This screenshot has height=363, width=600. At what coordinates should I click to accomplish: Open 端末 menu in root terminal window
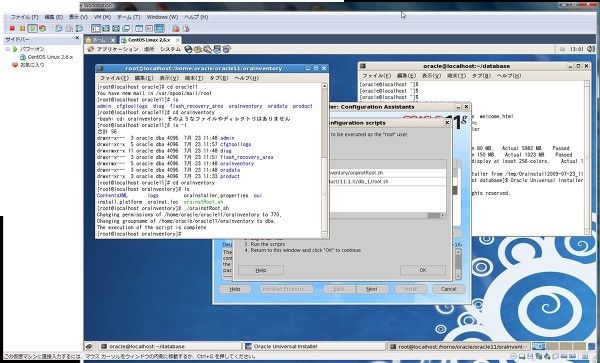click(194, 78)
